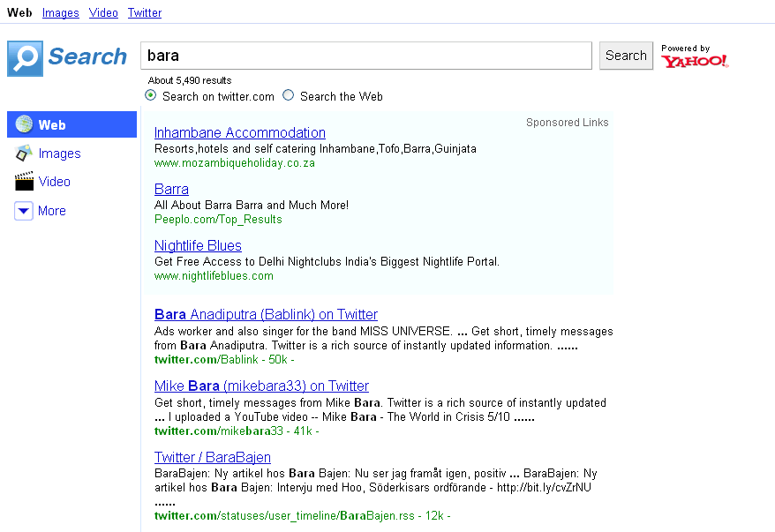Select the 'Search on twitter.com' radio button
The image size is (775, 532).
pos(151,95)
